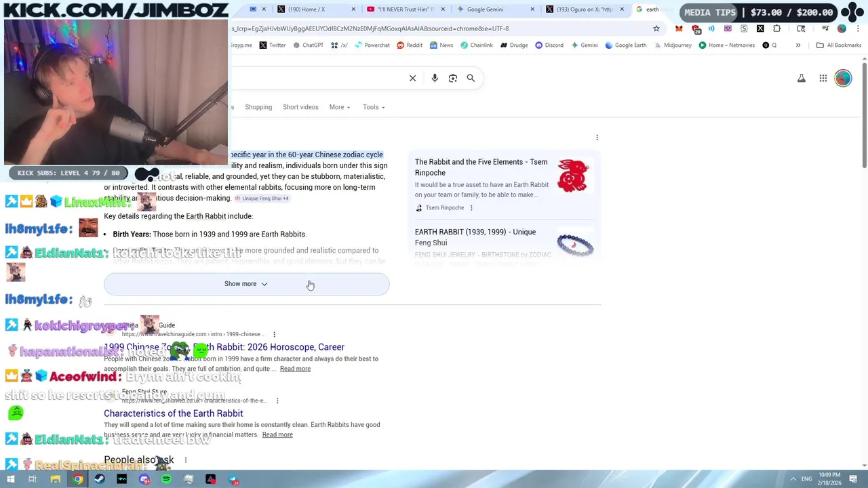Open Characteristics of the Earth Rabbit result
This screenshot has height=488, width=868.
[x=173, y=413]
